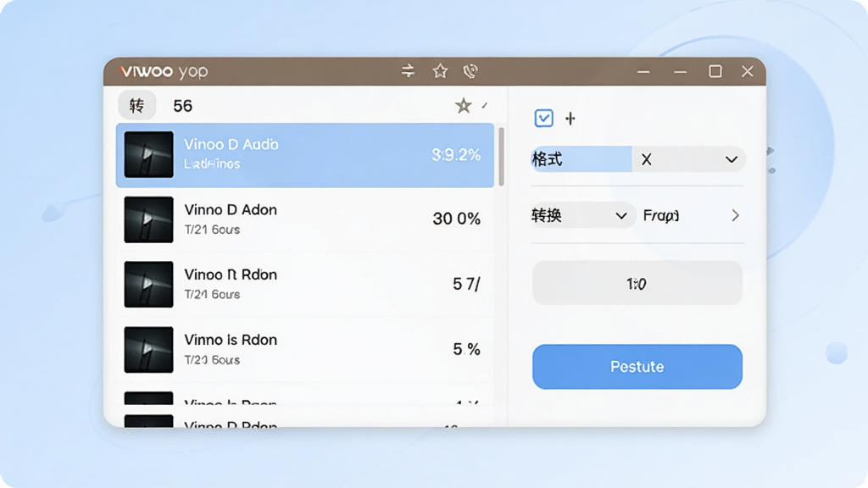Click the "30 0%" progress value
The width and height of the screenshot is (868, 488).
pos(456,219)
